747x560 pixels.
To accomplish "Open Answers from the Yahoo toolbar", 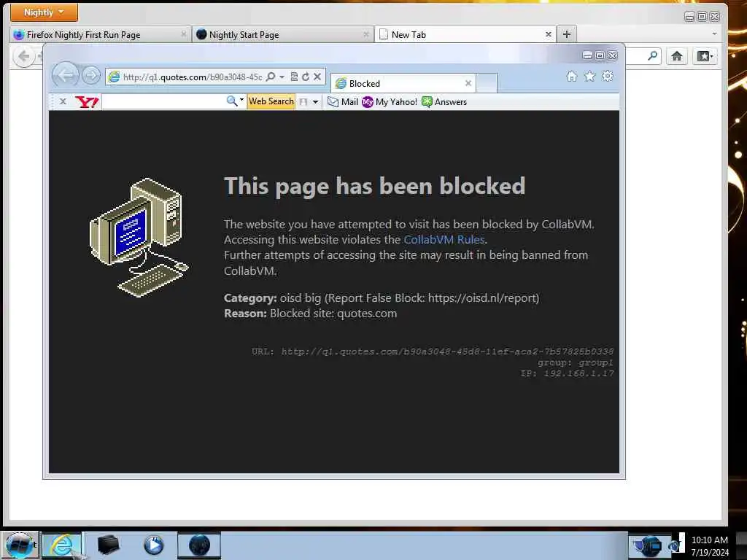I will [x=444, y=102].
